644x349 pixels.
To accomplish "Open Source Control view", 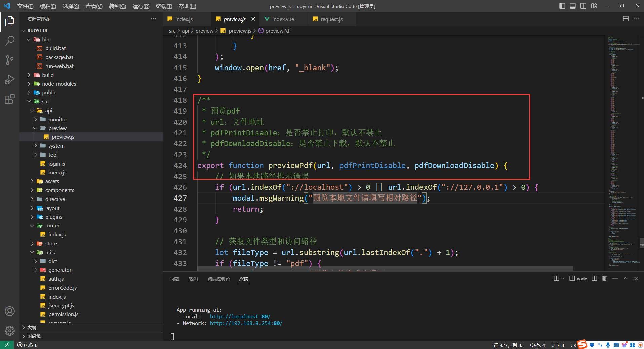I will click(10, 60).
